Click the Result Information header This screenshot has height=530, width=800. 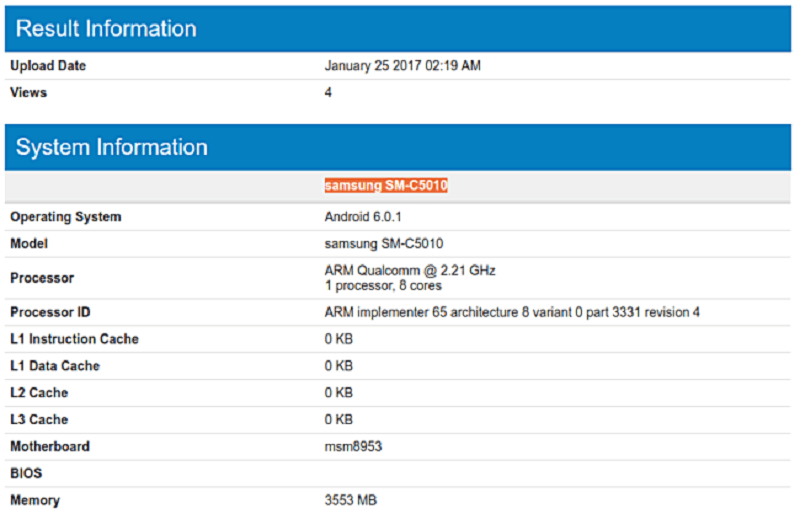pos(106,28)
